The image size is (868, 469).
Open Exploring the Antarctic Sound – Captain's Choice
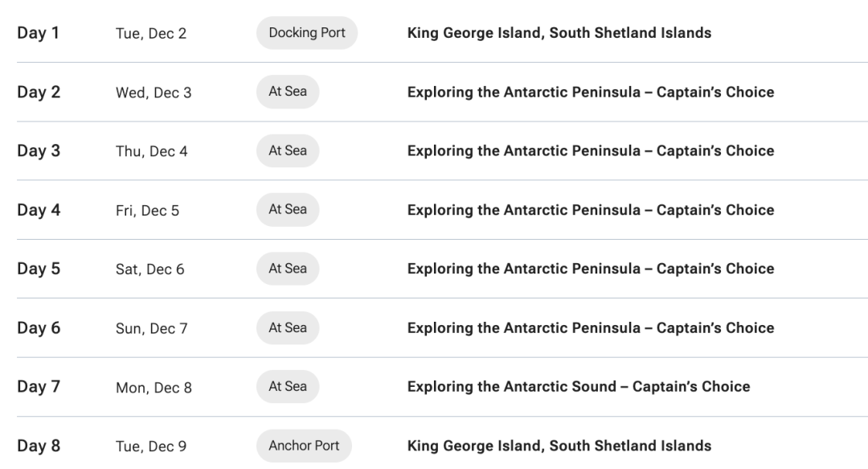[x=579, y=387]
